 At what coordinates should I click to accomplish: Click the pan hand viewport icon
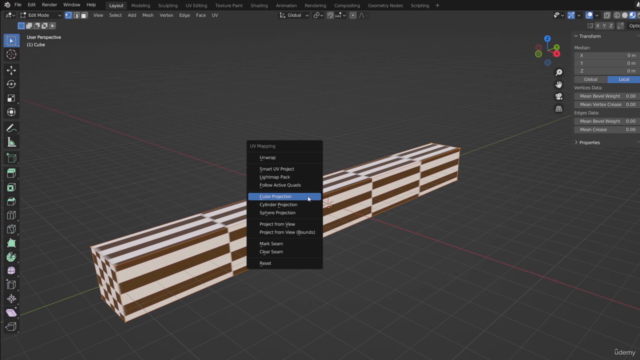pyautogui.click(x=559, y=84)
